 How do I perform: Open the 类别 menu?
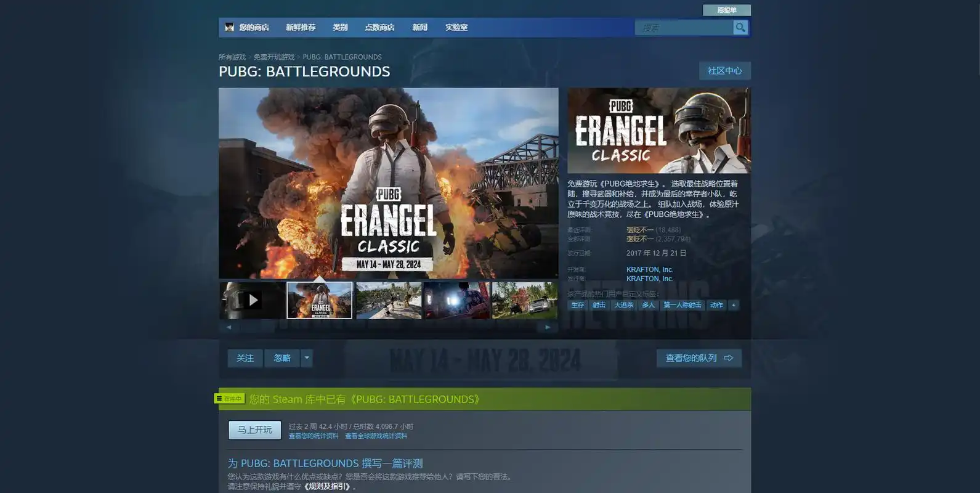point(340,27)
